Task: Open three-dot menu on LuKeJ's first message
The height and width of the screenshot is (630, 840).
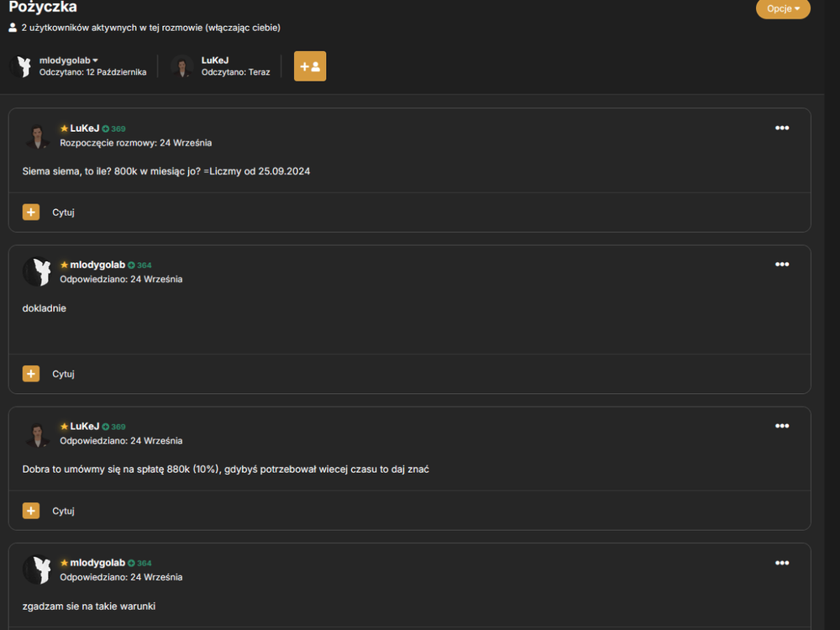Action: pos(781,128)
